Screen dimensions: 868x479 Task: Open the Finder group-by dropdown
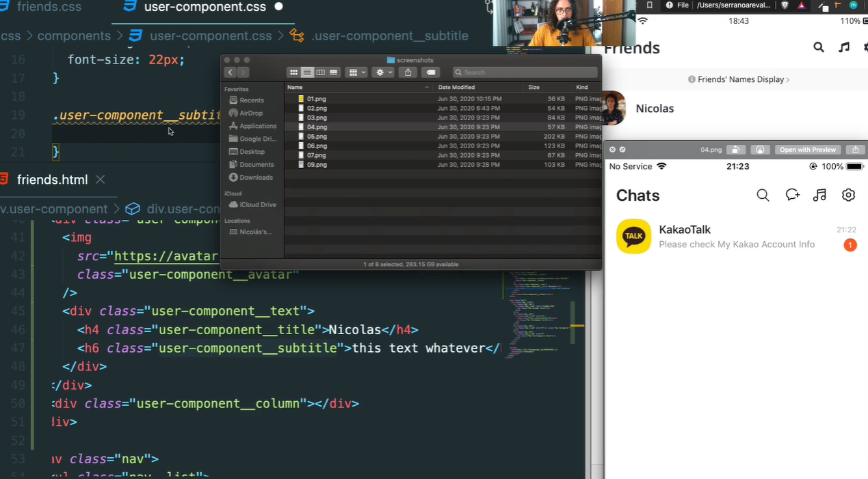(356, 72)
